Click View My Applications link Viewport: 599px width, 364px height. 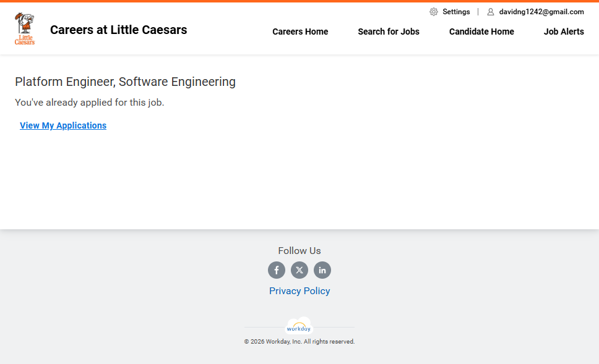click(63, 125)
